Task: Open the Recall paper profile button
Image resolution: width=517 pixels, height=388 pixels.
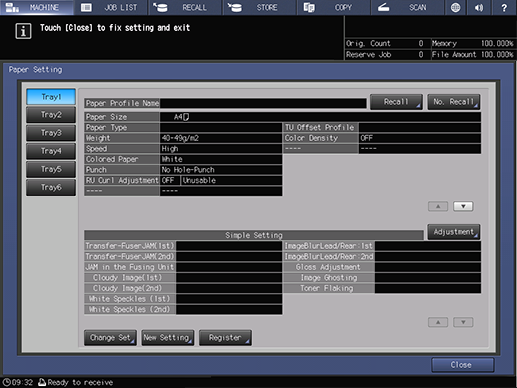Action: tap(396, 102)
